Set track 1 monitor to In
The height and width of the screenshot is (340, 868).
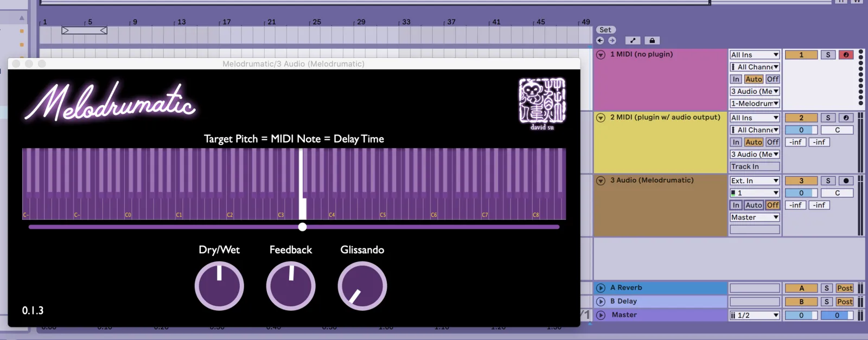pyautogui.click(x=736, y=79)
